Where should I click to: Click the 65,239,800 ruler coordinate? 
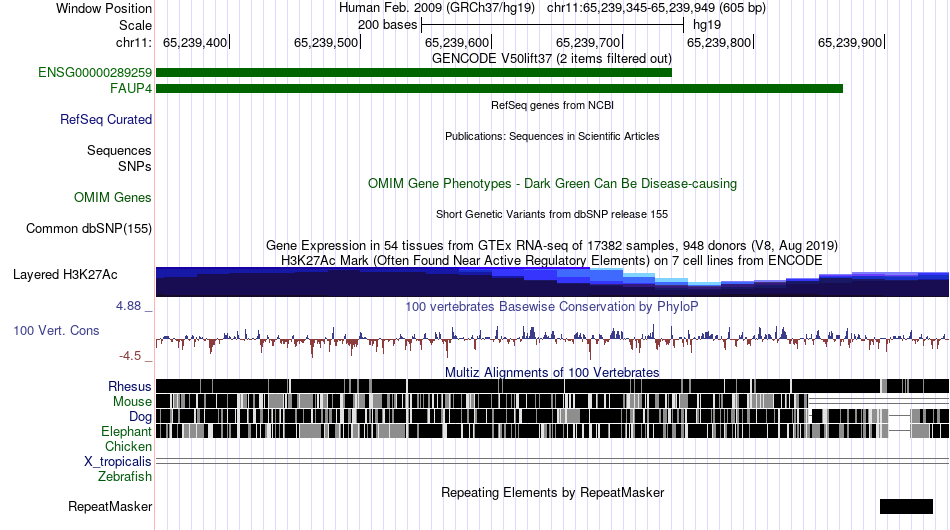(x=719, y=42)
